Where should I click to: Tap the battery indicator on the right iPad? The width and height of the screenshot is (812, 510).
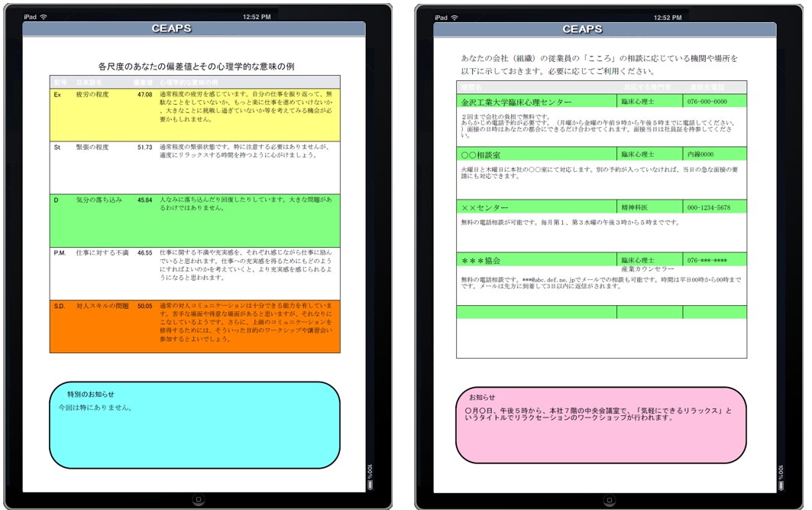click(x=781, y=471)
